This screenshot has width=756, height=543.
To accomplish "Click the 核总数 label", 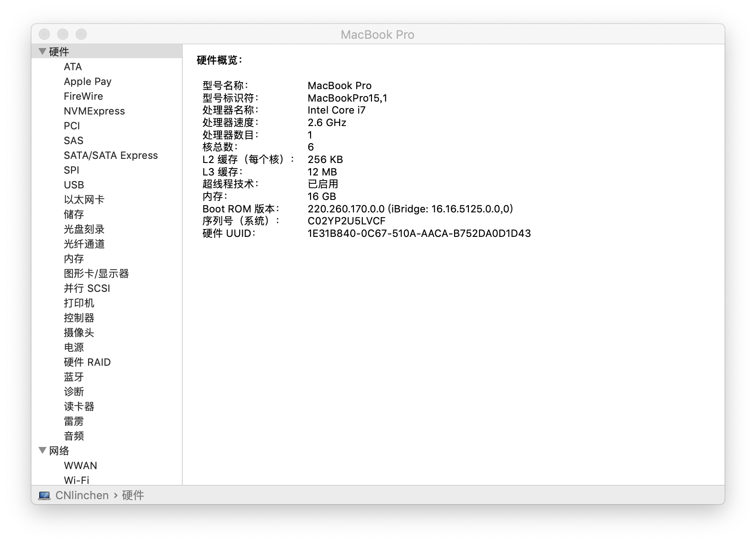I will pos(220,147).
